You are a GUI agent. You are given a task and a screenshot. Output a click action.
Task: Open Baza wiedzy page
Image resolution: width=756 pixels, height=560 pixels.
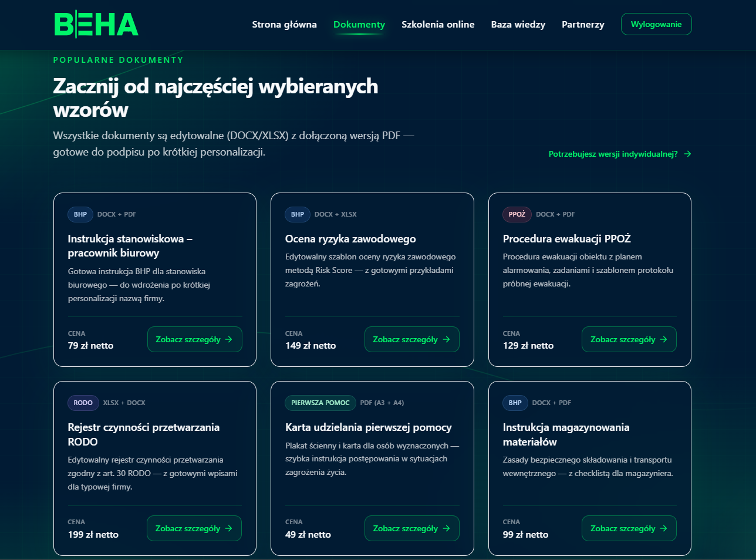pyautogui.click(x=518, y=25)
